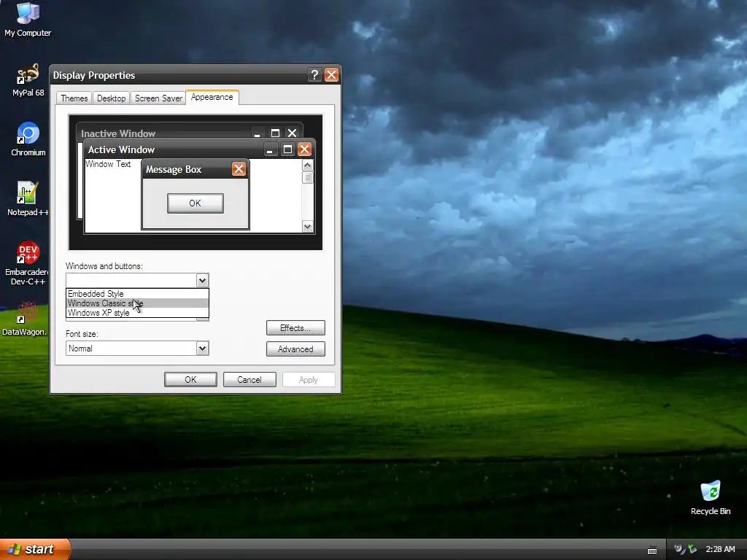Select the Embarcadero Dev-C++ desktop shortcut
The image size is (747, 560).
(x=28, y=263)
